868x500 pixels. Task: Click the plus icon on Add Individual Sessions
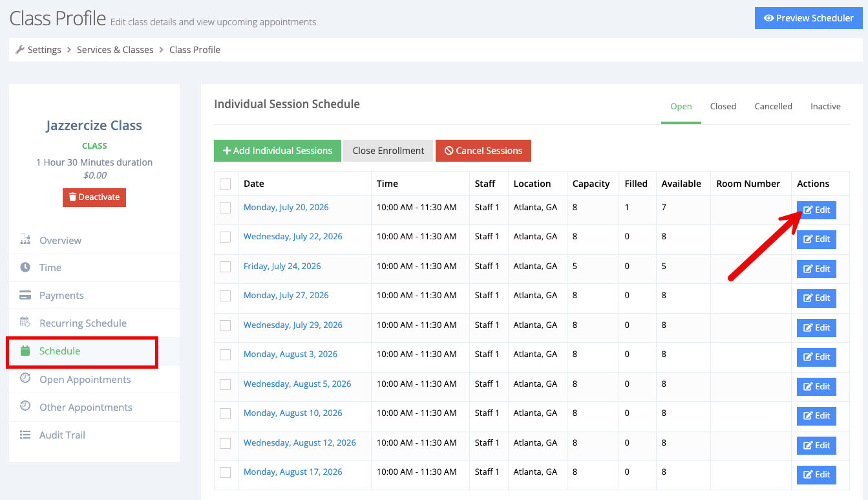pos(227,151)
